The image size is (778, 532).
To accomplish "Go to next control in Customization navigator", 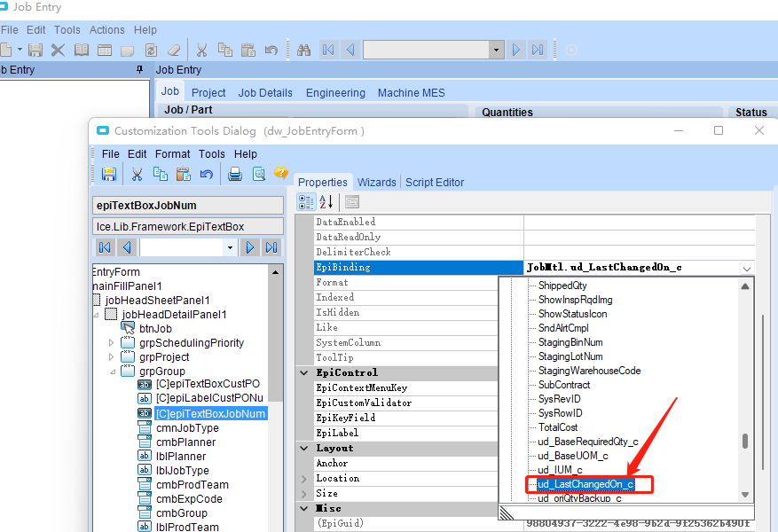I will pyautogui.click(x=249, y=247).
